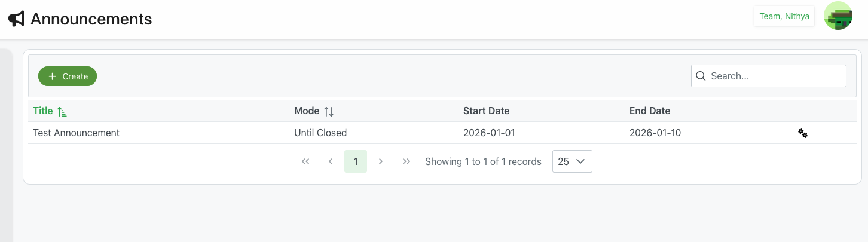
Task: Open the user avatar menu
Action: (838, 16)
